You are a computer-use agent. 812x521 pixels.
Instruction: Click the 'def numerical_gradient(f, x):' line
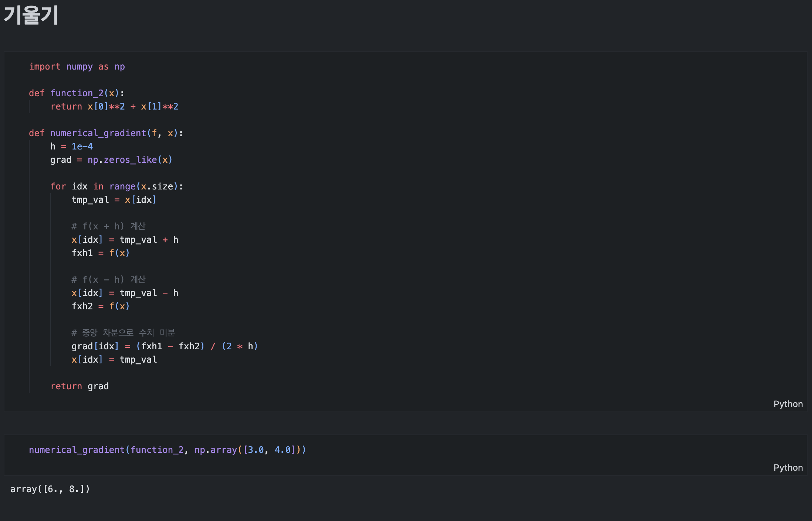tap(106, 133)
